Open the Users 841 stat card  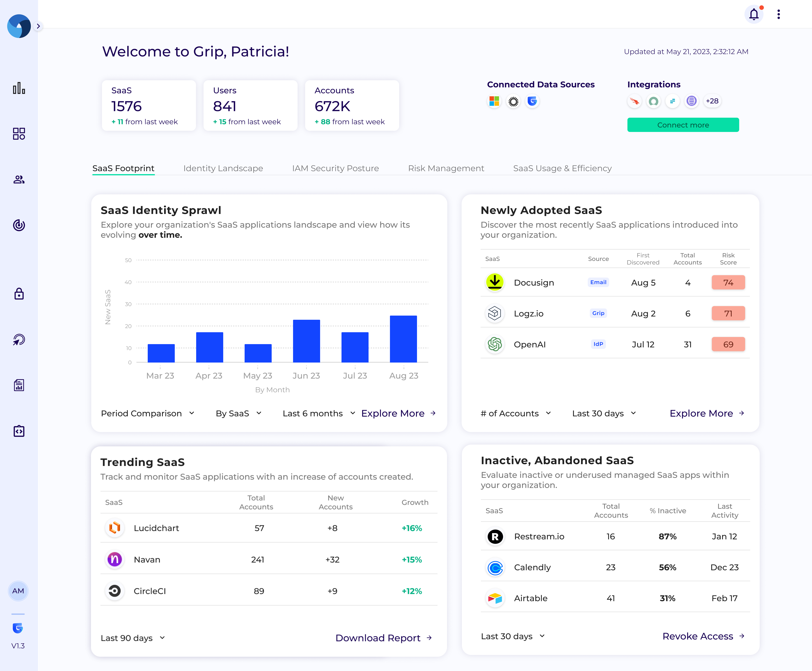point(250,105)
